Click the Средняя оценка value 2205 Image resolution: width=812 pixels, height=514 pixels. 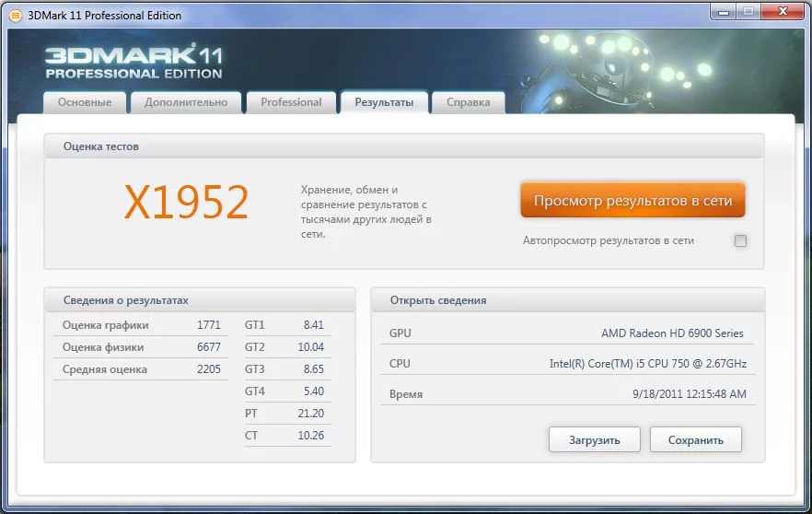(209, 369)
